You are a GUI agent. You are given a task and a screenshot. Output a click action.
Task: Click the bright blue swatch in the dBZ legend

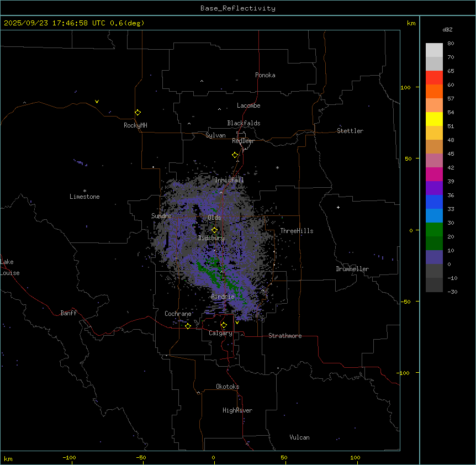pos(434,202)
